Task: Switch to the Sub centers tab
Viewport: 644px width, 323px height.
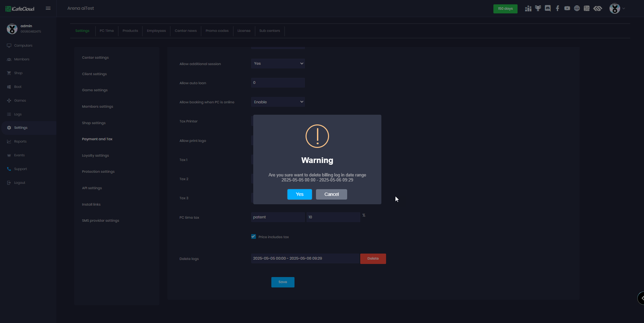Action: [270, 31]
